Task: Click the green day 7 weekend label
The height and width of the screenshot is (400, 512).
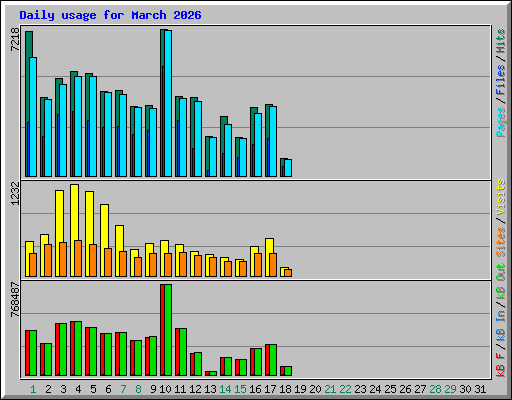Action: [x=123, y=389]
